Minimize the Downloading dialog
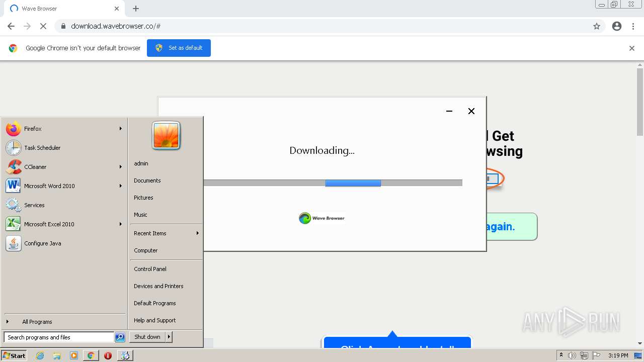Image resolution: width=644 pixels, height=362 pixels. point(449,111)
